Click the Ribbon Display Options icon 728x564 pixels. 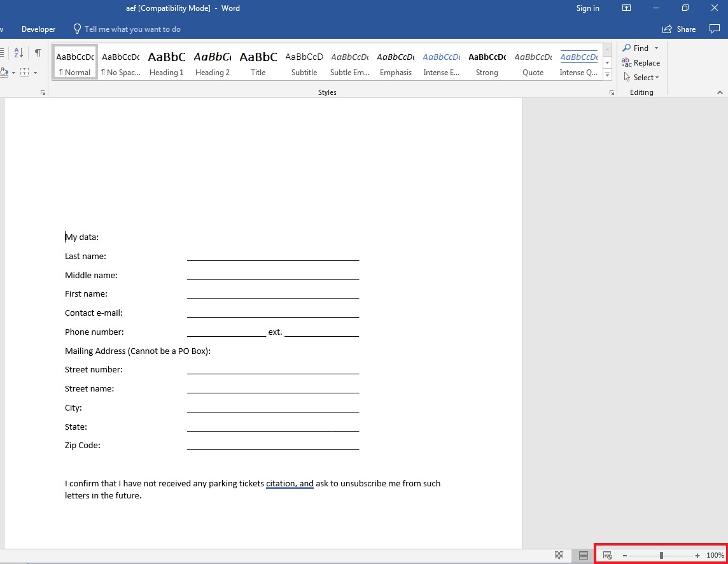pyautogui.click(x=626, y=8)
